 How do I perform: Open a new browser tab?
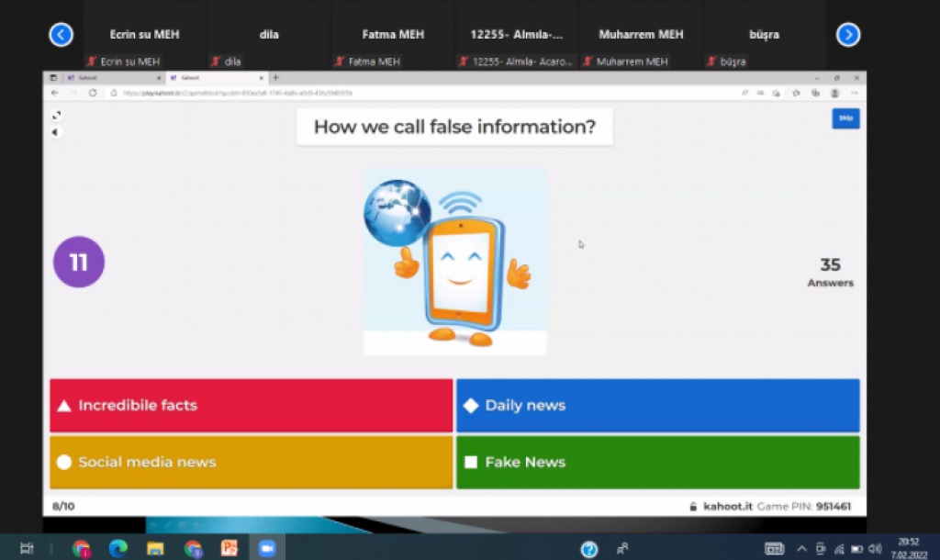[275, 78]
